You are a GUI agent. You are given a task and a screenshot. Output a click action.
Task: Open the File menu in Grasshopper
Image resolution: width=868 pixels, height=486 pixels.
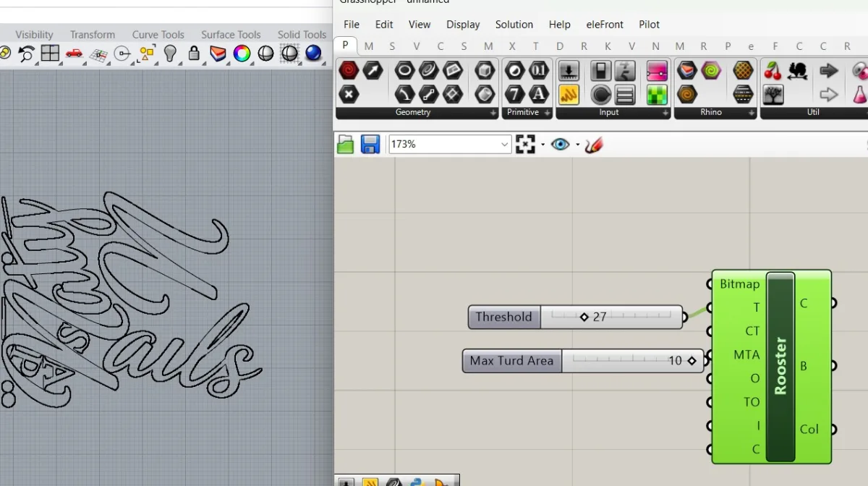(352, 25)
